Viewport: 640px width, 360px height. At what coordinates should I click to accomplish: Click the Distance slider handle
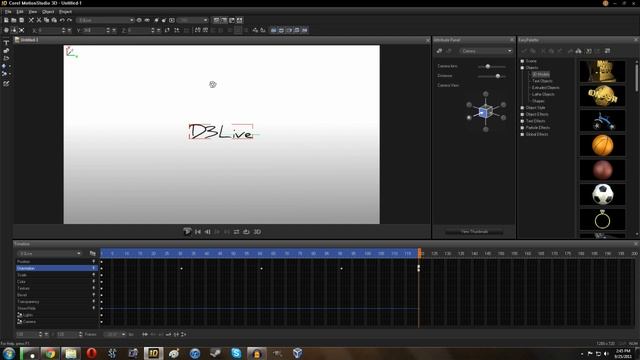[498, 76]
